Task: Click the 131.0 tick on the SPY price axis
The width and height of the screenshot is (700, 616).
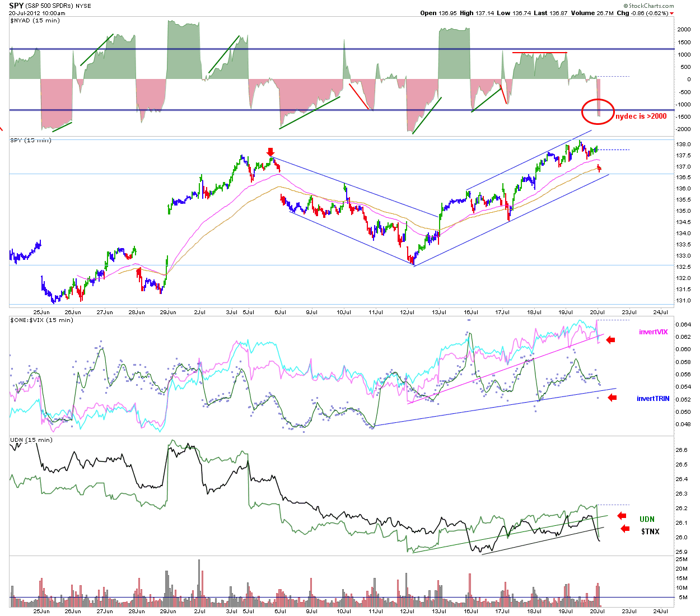Action: click(x=684, y=300)
